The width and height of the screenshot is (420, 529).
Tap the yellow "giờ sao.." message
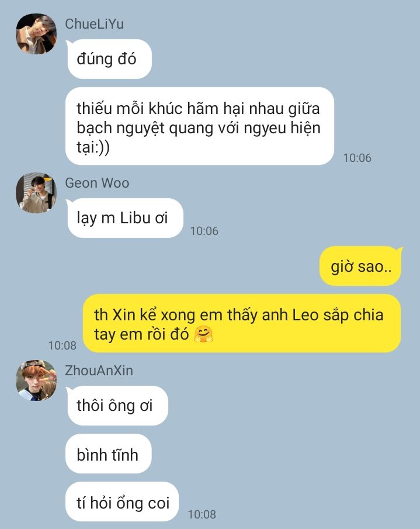coord(360,266)
